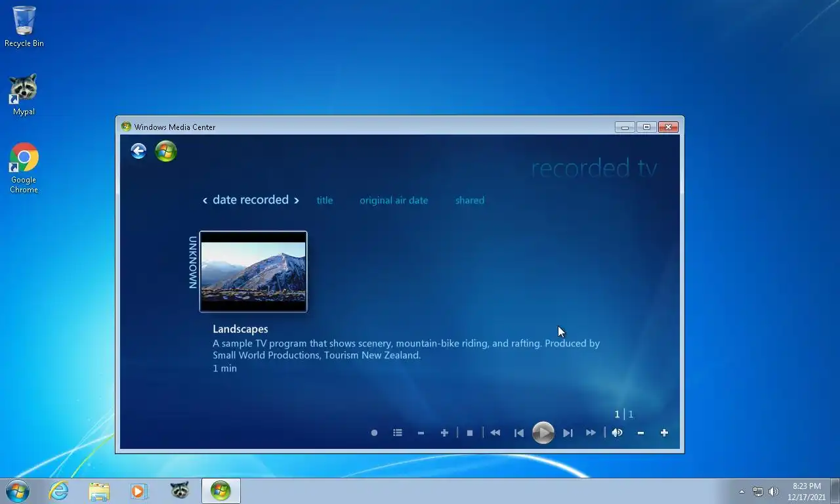Screen dimensions: 840x504
Task: Click the Landscapes title text
Action: [x=240, y=329]
